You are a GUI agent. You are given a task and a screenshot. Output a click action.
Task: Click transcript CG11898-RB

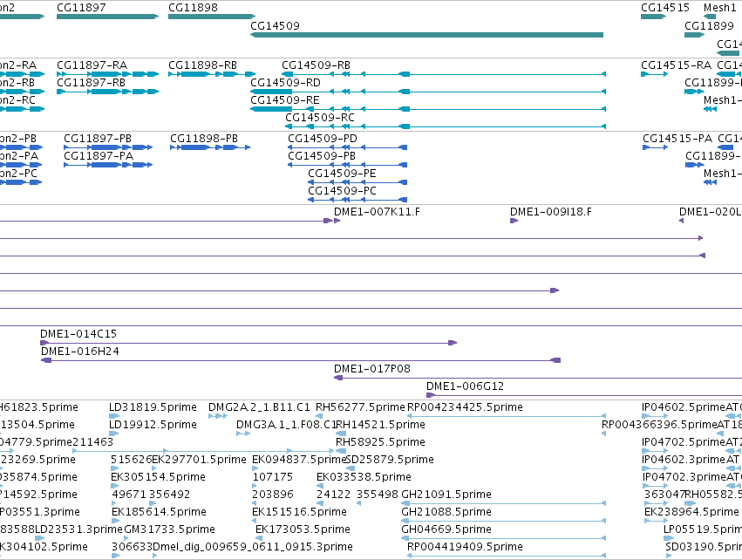pyautogui.click(x=212, y=74)
